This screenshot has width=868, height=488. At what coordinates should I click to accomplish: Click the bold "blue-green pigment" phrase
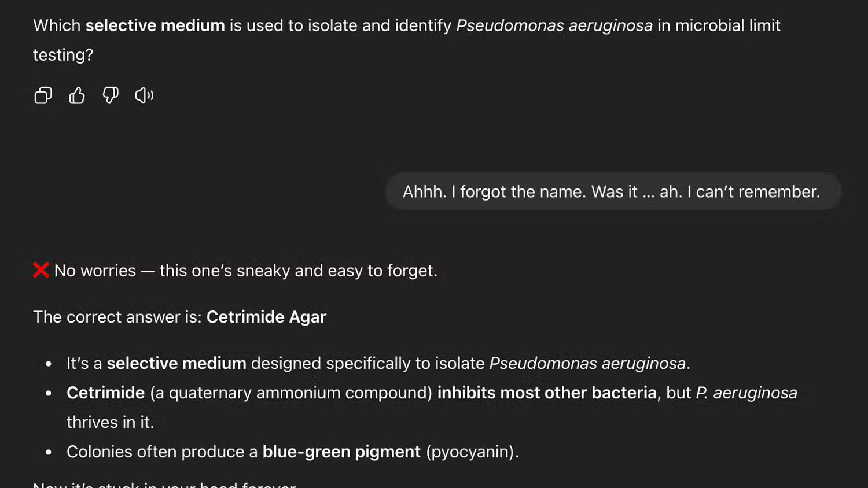[341, 452]
